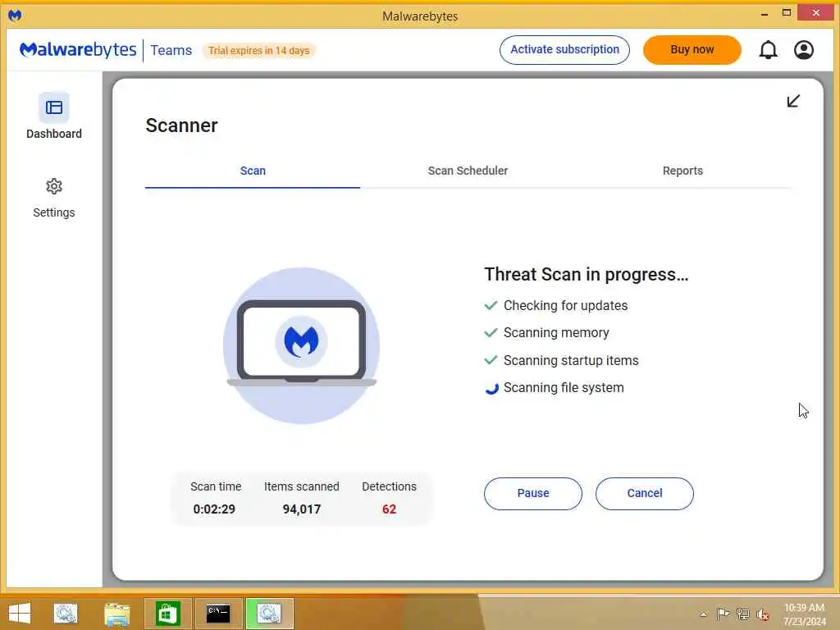The height and width of the screenshot is (630, 840).
Task: Pause the threat scan
Action: click(533, 493)
